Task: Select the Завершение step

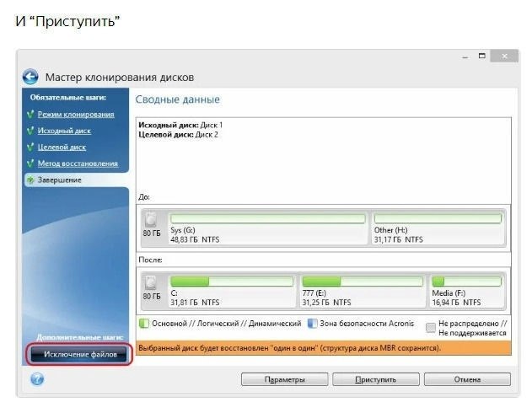Action: [59, 180]
